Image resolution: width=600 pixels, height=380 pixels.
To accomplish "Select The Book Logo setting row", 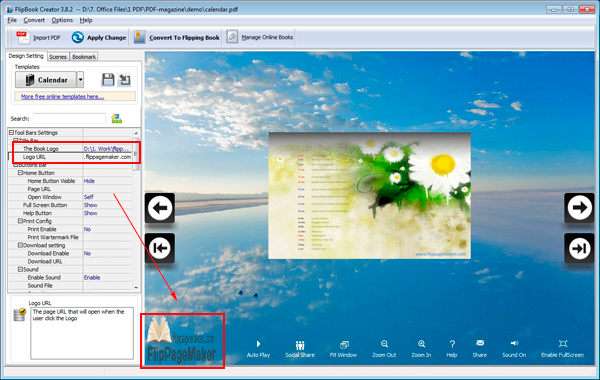I will point(70,148).
